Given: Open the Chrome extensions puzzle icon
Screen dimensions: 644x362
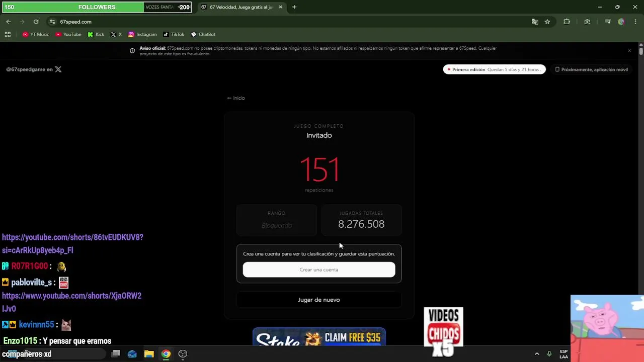Looking at the screenshot, I should [x=567, y=22].
